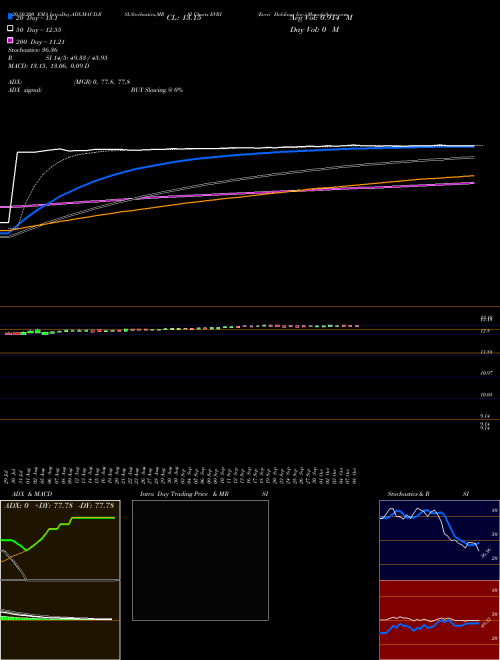Click the 'Avg Vol: 0.914 M' text
This screenshot has width=500, height=660.
tap(321, 18)
